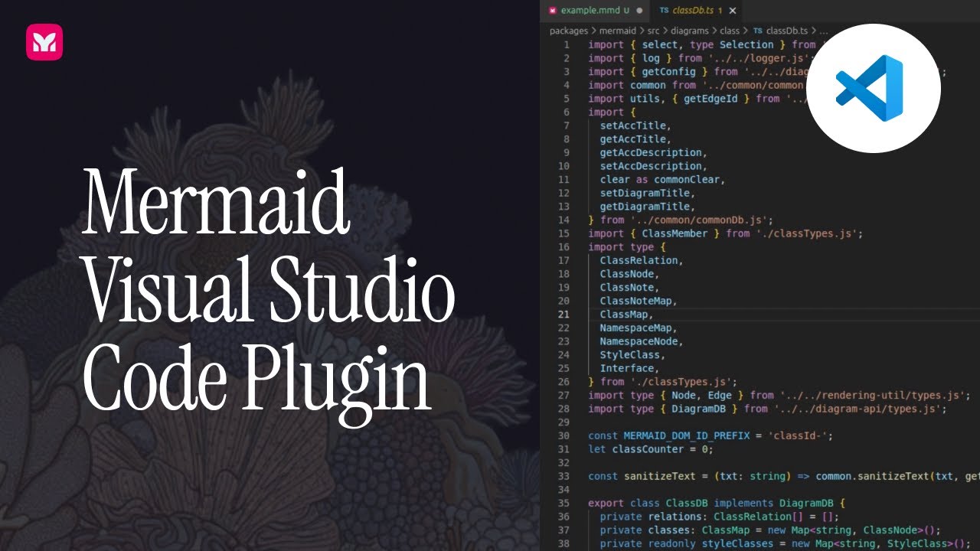
Task: Click the '../../diagram-api/types.js' import path
Action: pyautogui.click(x=857, y=409)
